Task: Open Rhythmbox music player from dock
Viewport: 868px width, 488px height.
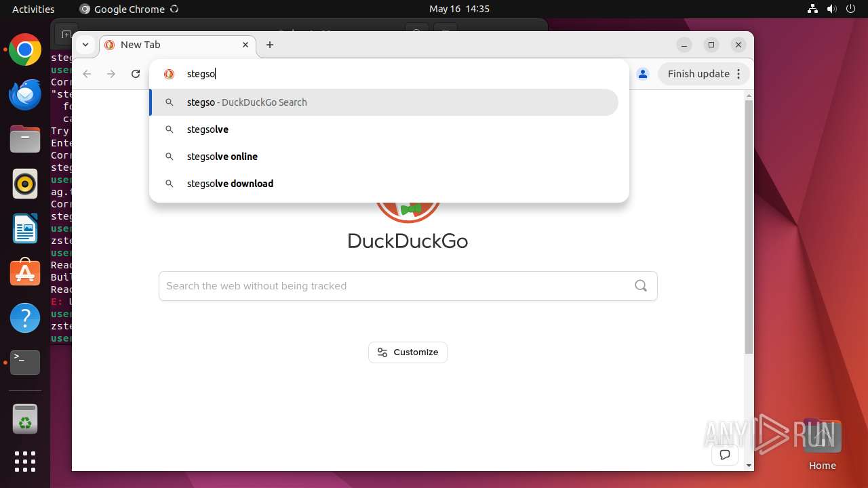Action: (25, 184)
